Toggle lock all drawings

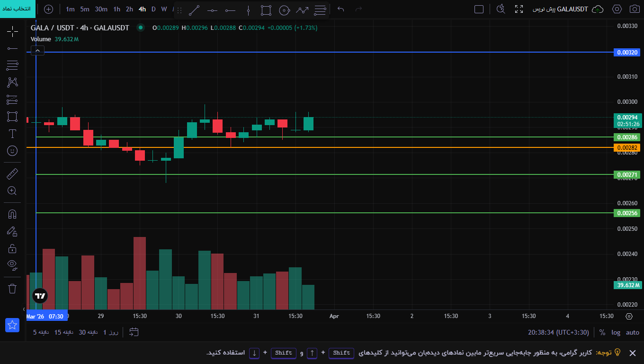[12, 248]
